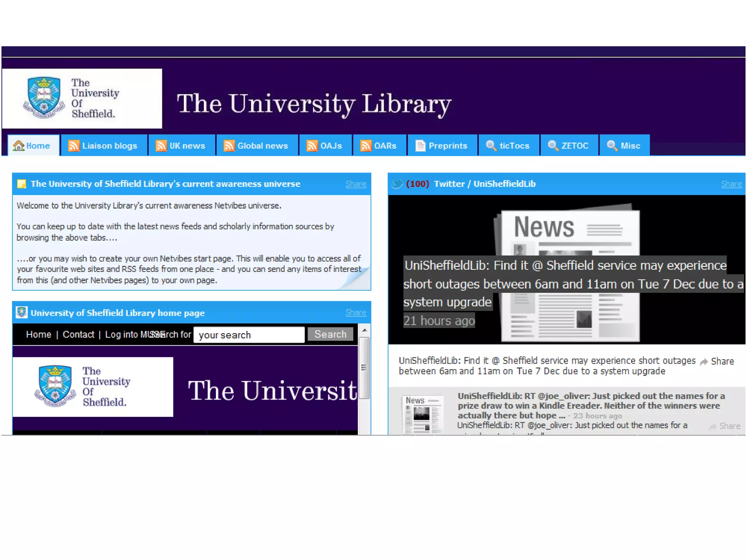Click the Sheffield crest icon in library widget header
747x560 pixels.
point(22,312)
